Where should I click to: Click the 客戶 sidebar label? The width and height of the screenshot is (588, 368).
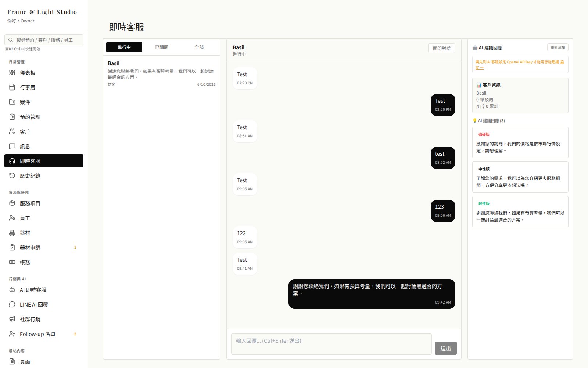25,131
